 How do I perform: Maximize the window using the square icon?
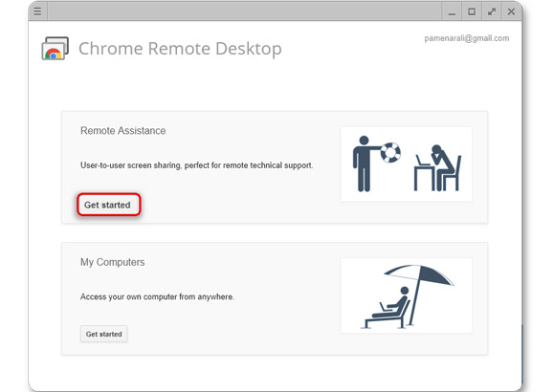coord(472,11)
